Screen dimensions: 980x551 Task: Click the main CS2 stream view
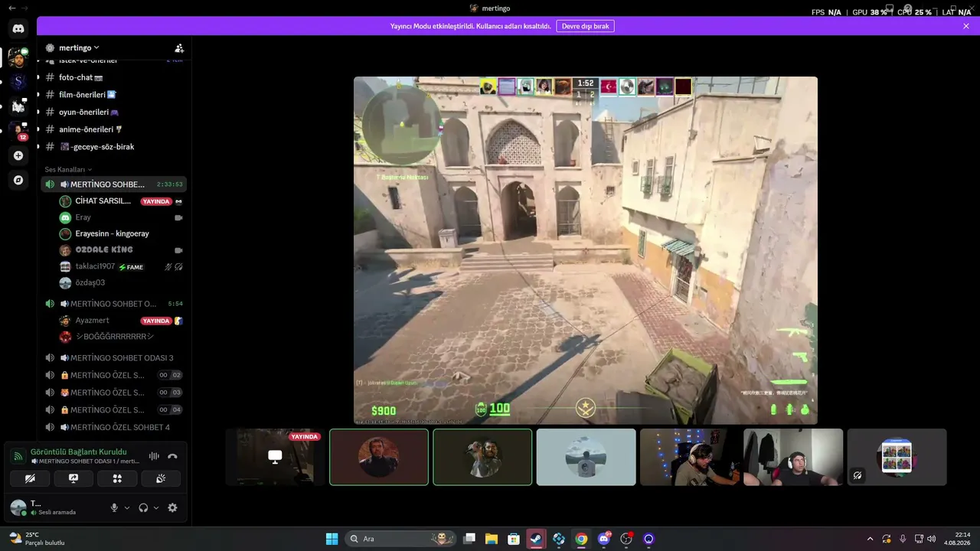point(586,250)
